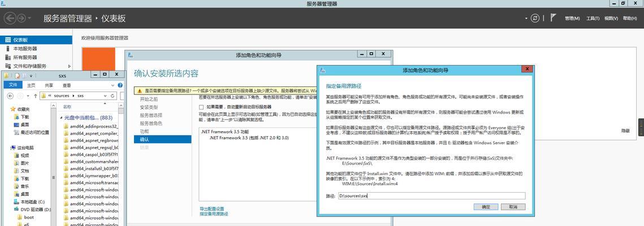Open the 视图(V) menu
Screen dimensions: 644x226
click(611, 19)
